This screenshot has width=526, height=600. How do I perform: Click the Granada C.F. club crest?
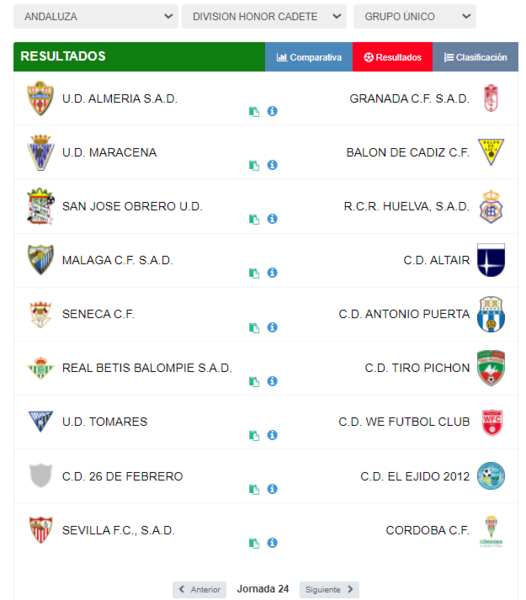(x=491, y=98)
